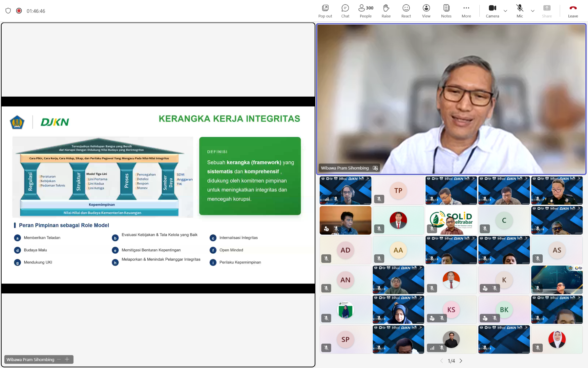The height and width of the screenshot is (368, 588).
Task: Select the AN participant tile
Action: coord(346,280)
